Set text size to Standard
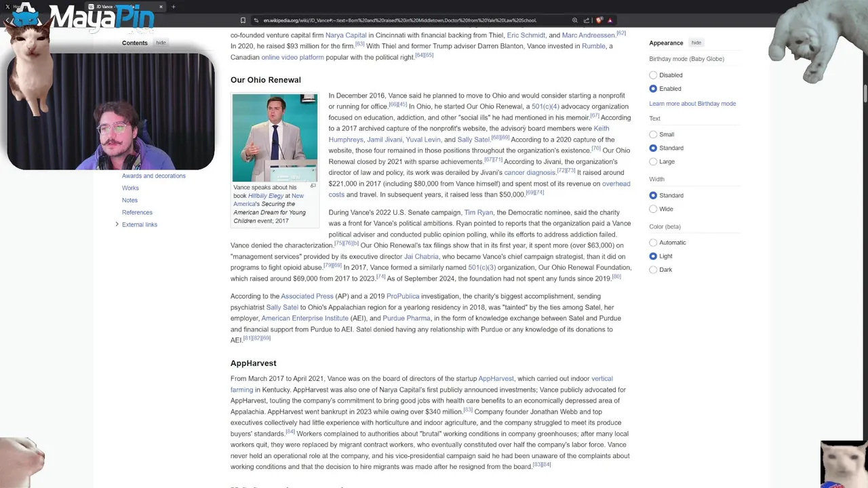868x488 pixels. pyautogui.click(x=653, y=148)
